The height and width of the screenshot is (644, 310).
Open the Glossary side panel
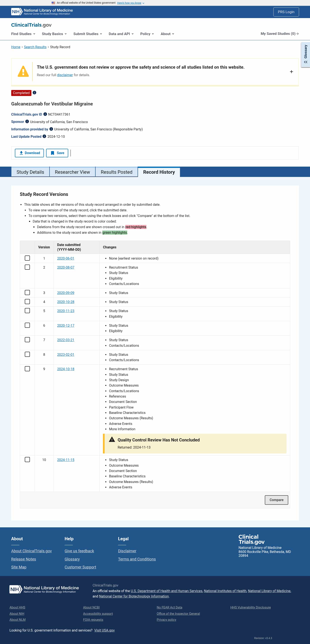point(305,55)
